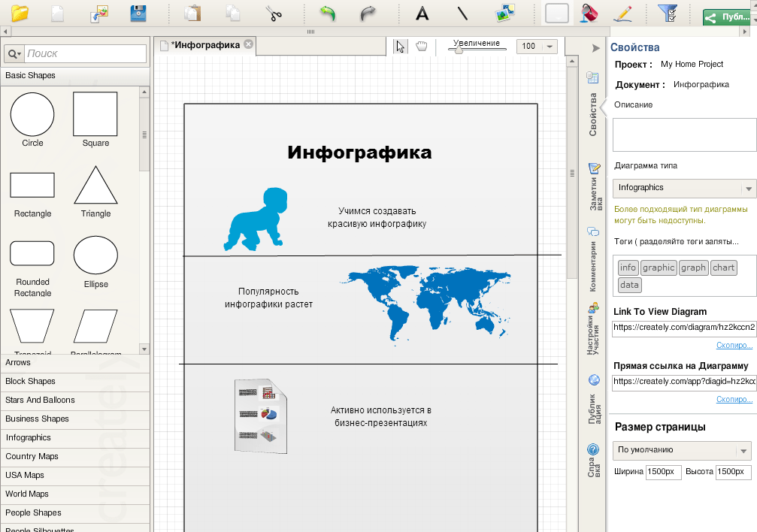Select the line drawing tool
This screenshot has height=532, width=757.
pos(462,13)
